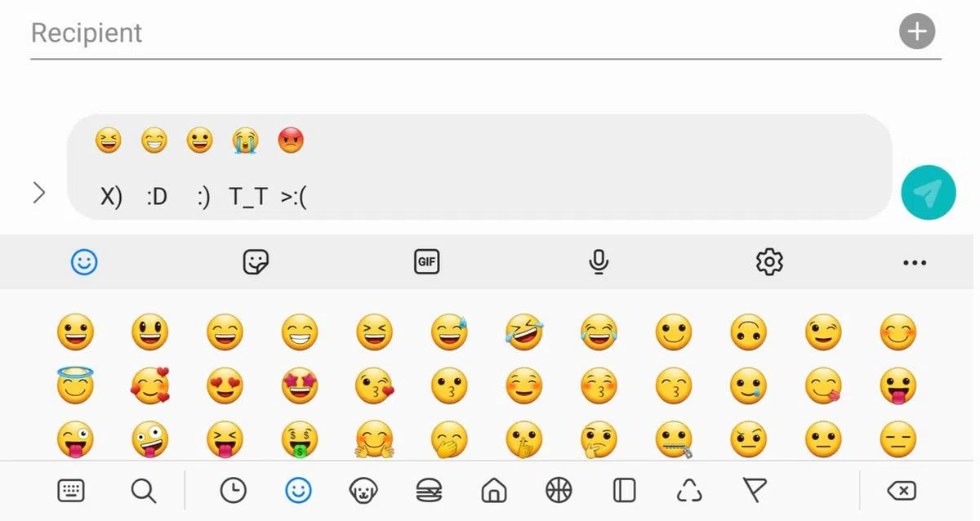Image resolution: width=980 pixels, height=521 pixels.
Task: Search for an emoji
Action: [143, 490]
